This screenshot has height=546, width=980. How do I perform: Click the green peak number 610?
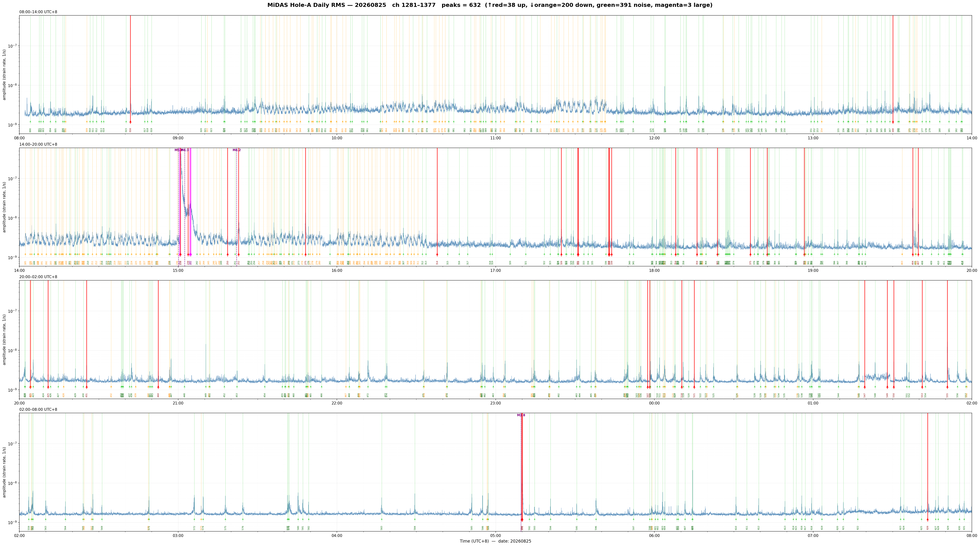[x=736, y=528]
